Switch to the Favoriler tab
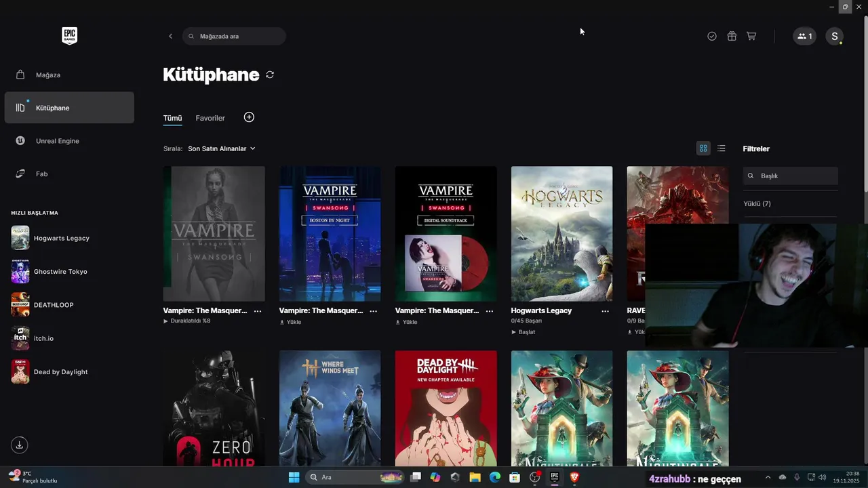The image size is (868, 488). (x=210, y=118)
